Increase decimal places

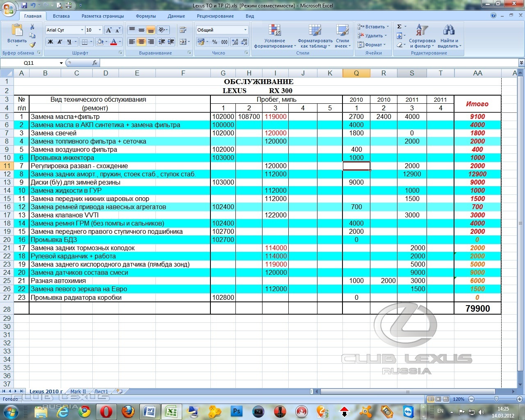click(235, 42)
